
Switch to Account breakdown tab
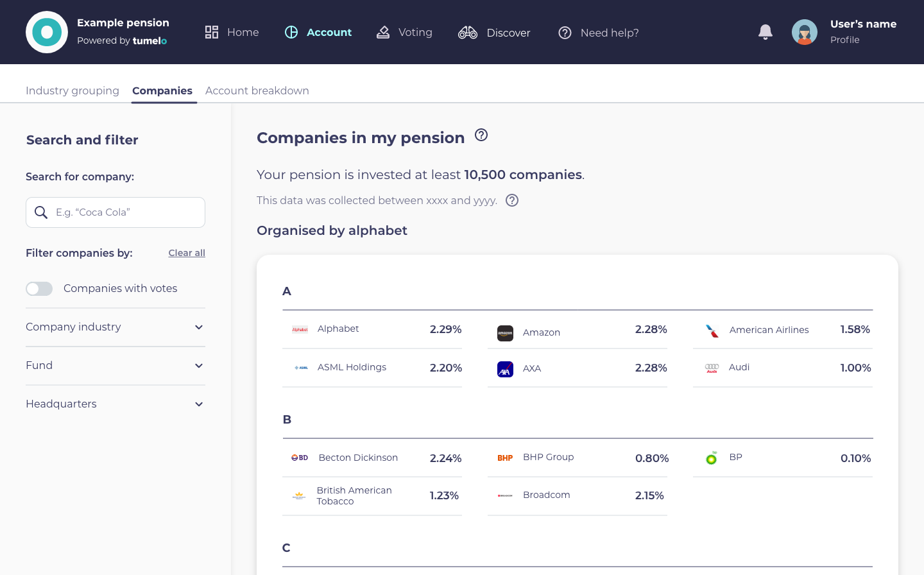pos(257,90)
